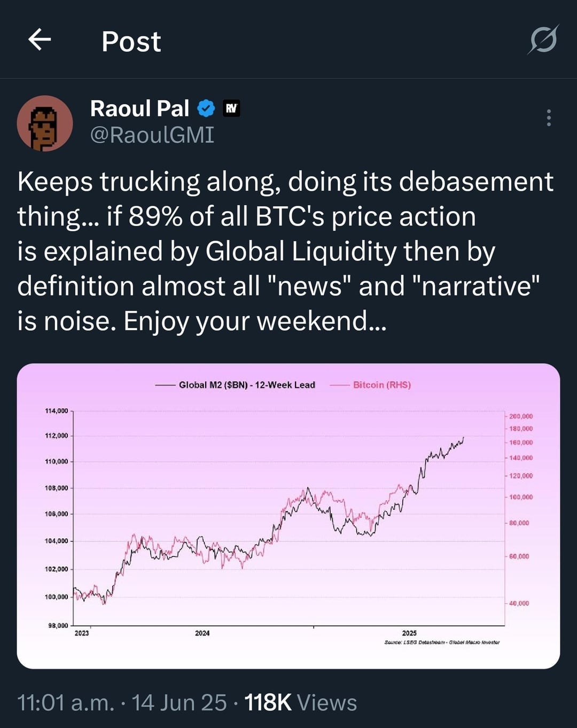
Task: Tap the RV affiliation badge
Action: [x=231, y=109]
